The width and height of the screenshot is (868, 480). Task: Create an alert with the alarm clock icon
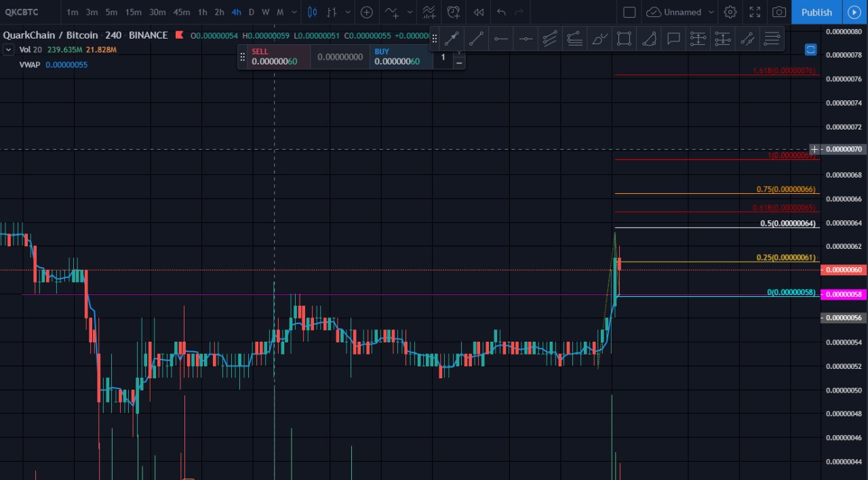(x=454, y=12)
